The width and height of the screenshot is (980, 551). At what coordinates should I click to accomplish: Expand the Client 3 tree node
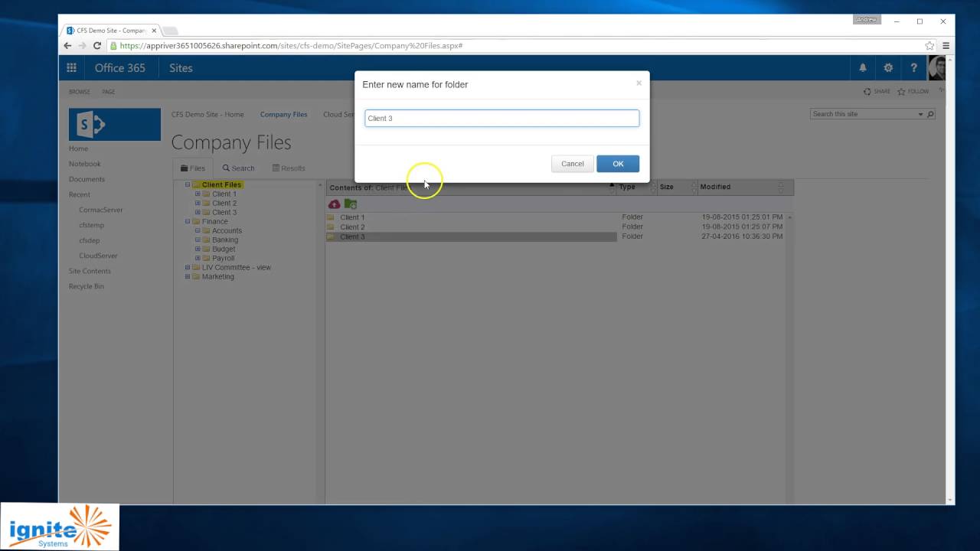click(198, 212)
